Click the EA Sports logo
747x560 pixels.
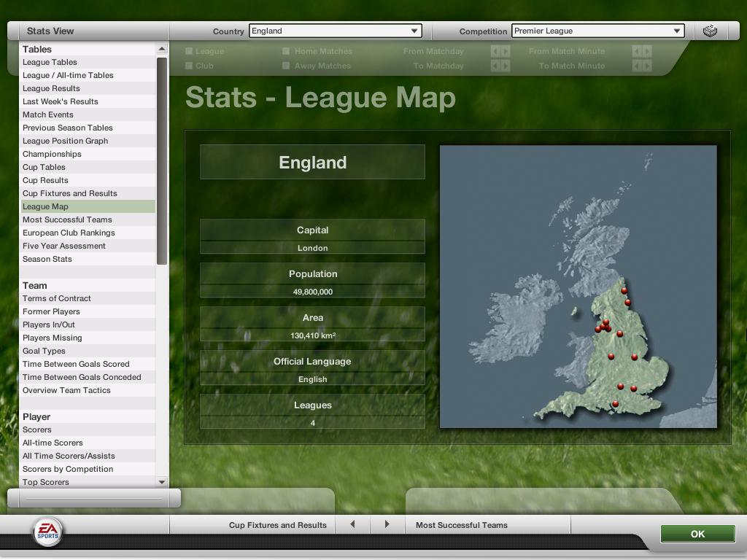point(47,532)
